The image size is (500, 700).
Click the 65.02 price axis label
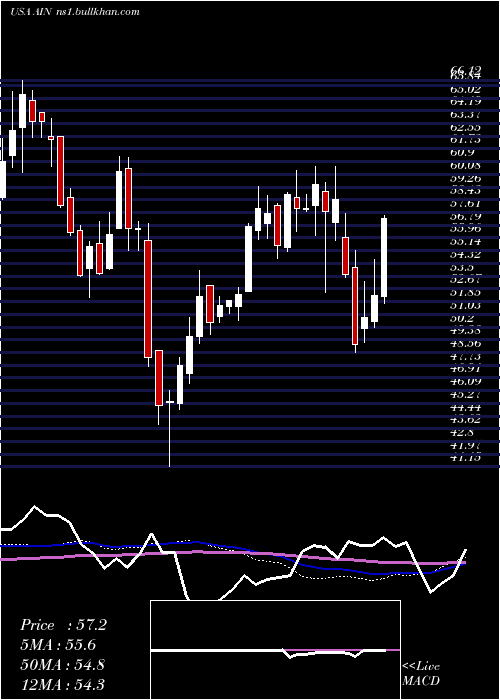point(466,89)
